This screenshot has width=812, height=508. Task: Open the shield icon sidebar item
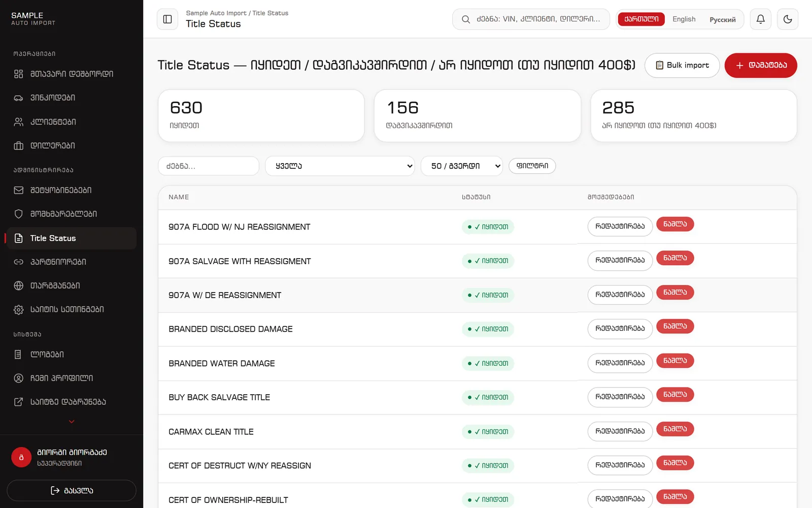(18, 214)
